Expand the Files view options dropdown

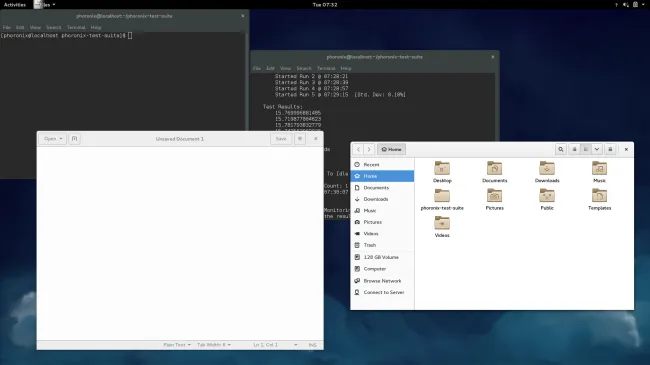click(x=597, y=149)
